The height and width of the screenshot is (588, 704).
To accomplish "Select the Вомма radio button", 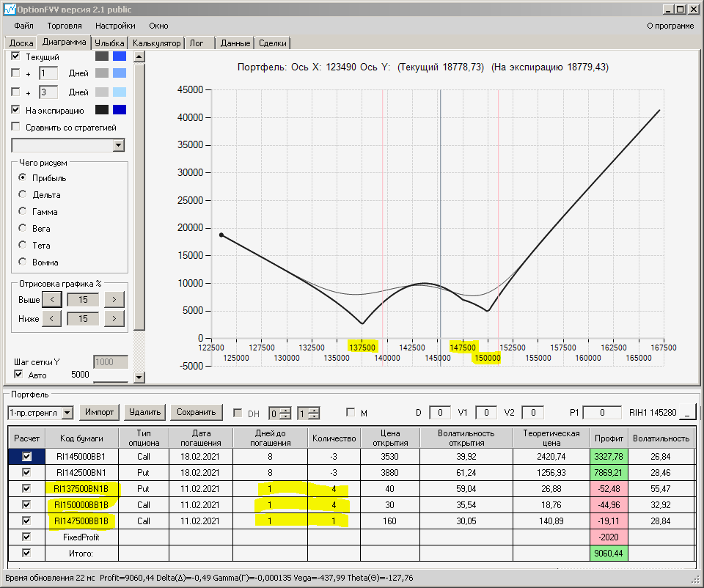I will (x=23, y=261).
